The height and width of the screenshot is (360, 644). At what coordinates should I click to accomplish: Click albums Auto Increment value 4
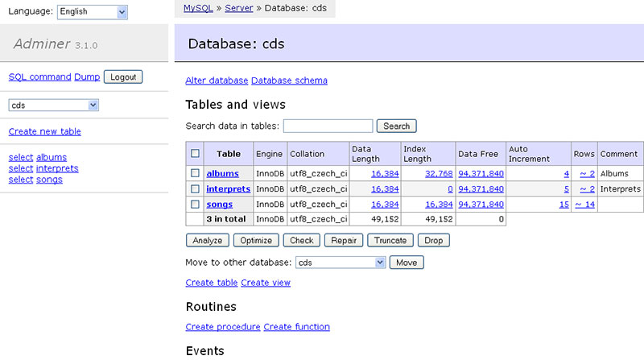567,173
